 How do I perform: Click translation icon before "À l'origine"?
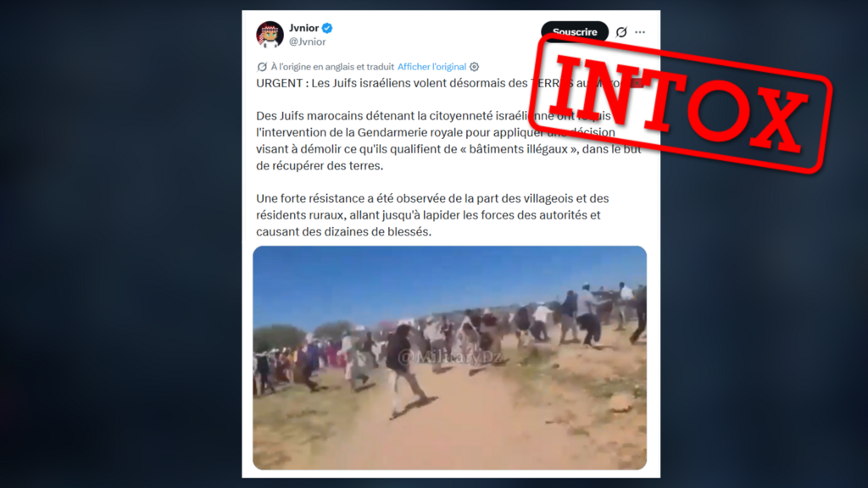pyautogui.click(x=262, y=67)
